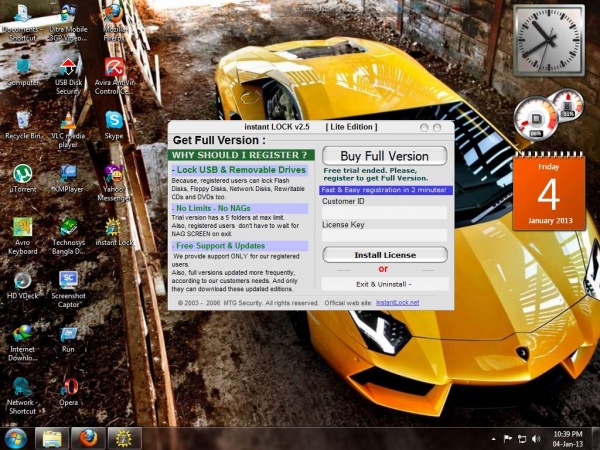Click into the License Key field

click(384, 236)
